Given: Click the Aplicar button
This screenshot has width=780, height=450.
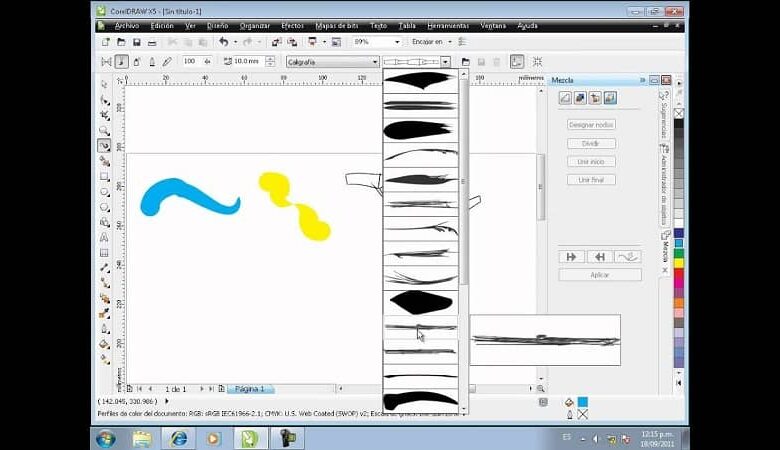Looking at the screenshot, I should pos(600,275).
